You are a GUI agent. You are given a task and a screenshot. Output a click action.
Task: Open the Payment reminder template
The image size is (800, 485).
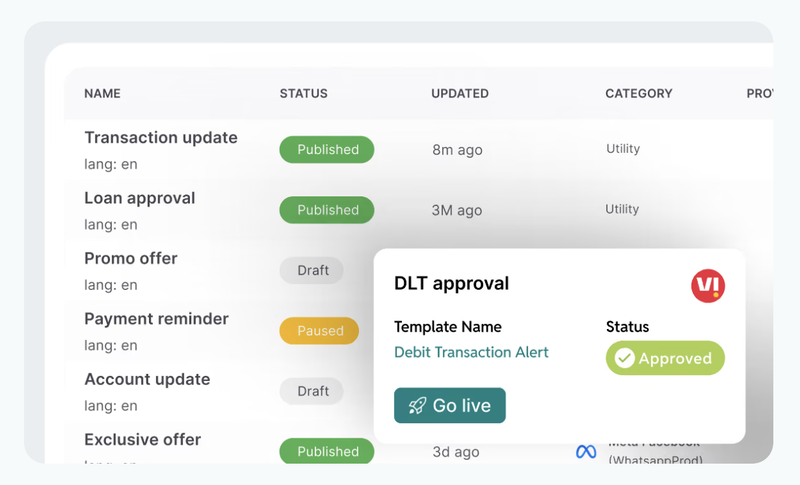(156, 319)
